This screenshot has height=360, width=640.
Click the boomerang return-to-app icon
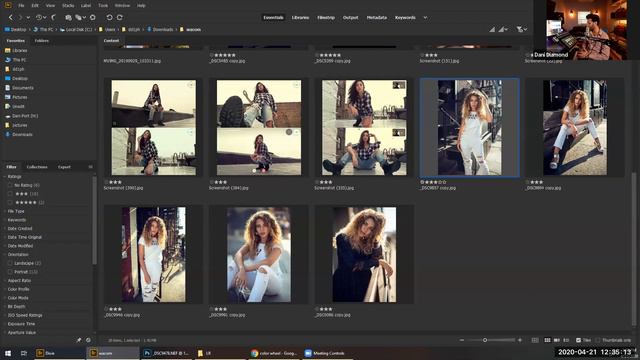coord(53,18)
